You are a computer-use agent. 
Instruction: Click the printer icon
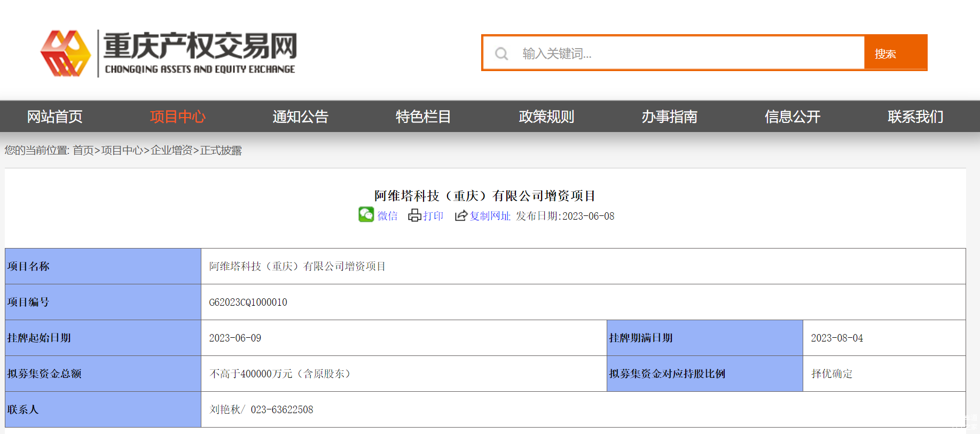414,215
